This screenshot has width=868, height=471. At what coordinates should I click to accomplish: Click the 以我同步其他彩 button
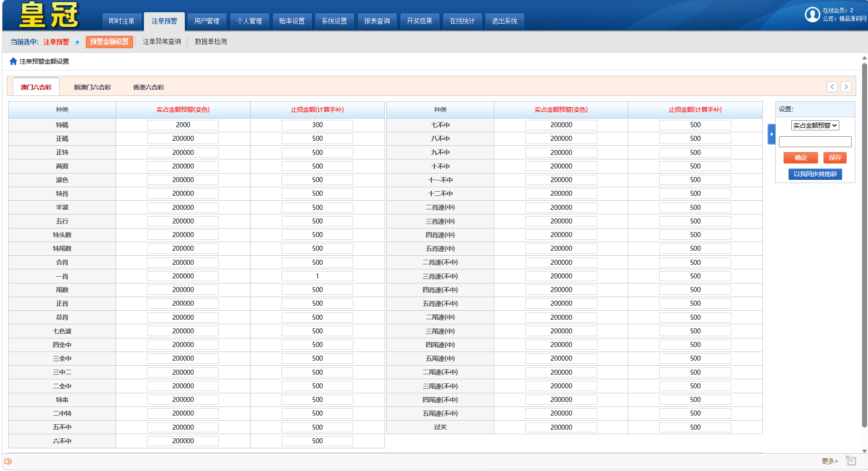815,174
